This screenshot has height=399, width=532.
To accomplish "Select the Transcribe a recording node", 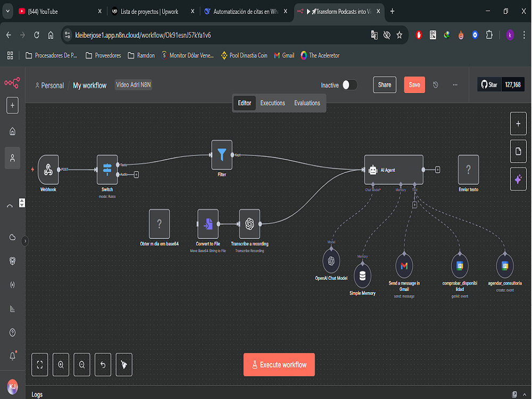I will pyautogui.click(x=250, y=224).
